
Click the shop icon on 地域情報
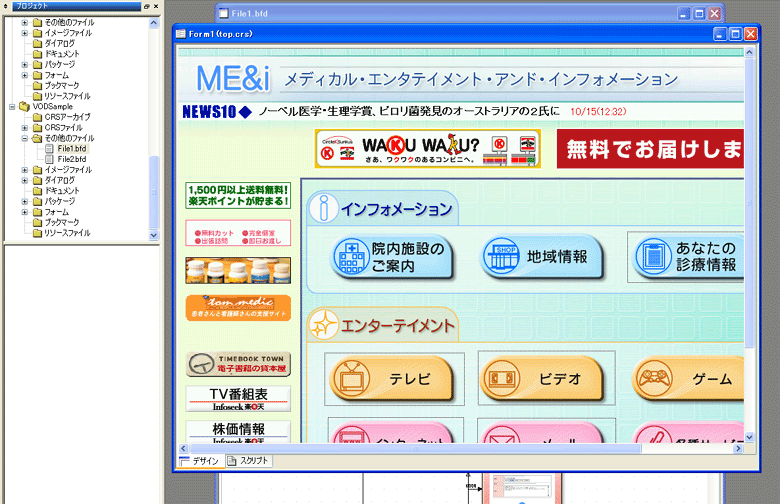click(x=501, y=257)
